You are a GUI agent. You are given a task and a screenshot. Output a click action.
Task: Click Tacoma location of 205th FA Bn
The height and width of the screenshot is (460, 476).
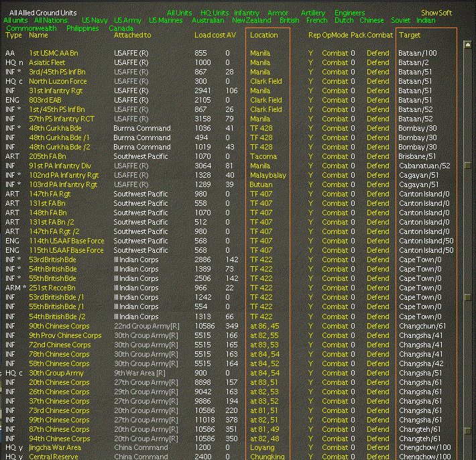[263, 156]
